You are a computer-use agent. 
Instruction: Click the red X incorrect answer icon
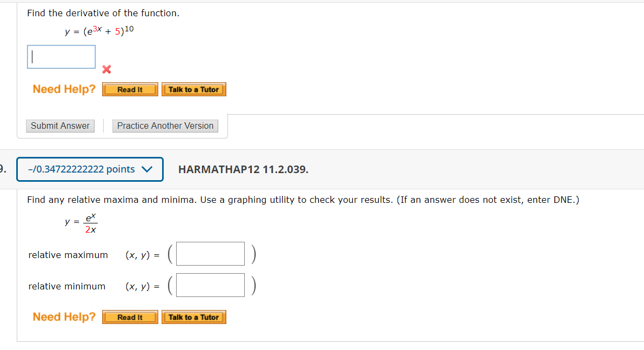(x=106, y=69)
